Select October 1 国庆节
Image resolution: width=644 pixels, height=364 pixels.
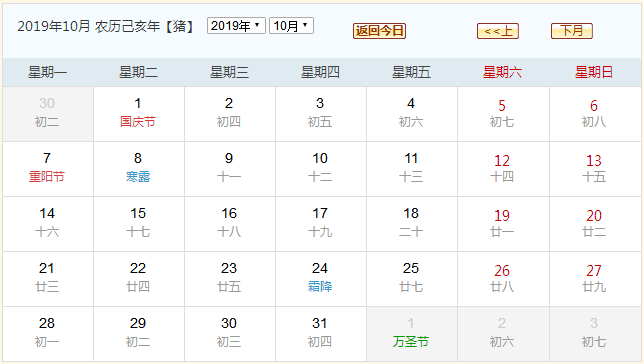(x=139, y=114)
